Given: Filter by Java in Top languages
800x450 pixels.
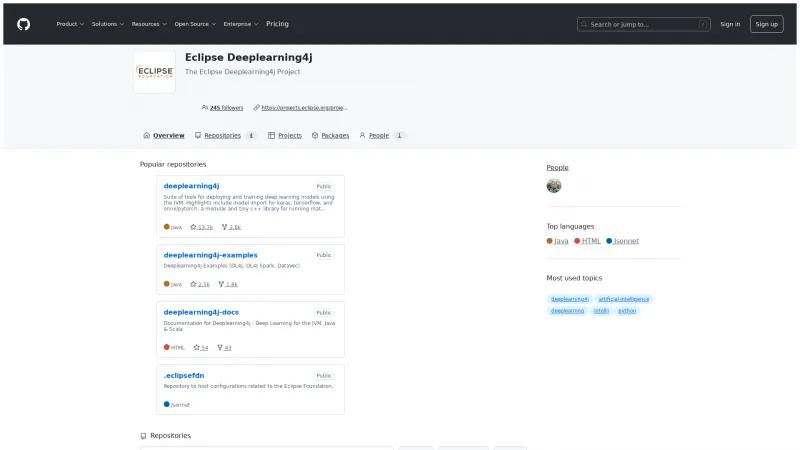Looking at the screenshot, I should [x=561, y=241].
